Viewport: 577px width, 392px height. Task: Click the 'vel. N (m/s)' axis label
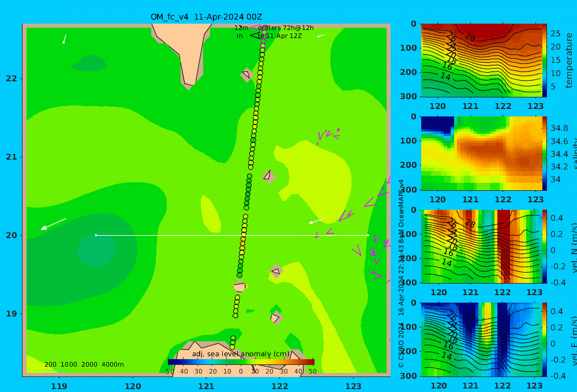coord(573,247)
